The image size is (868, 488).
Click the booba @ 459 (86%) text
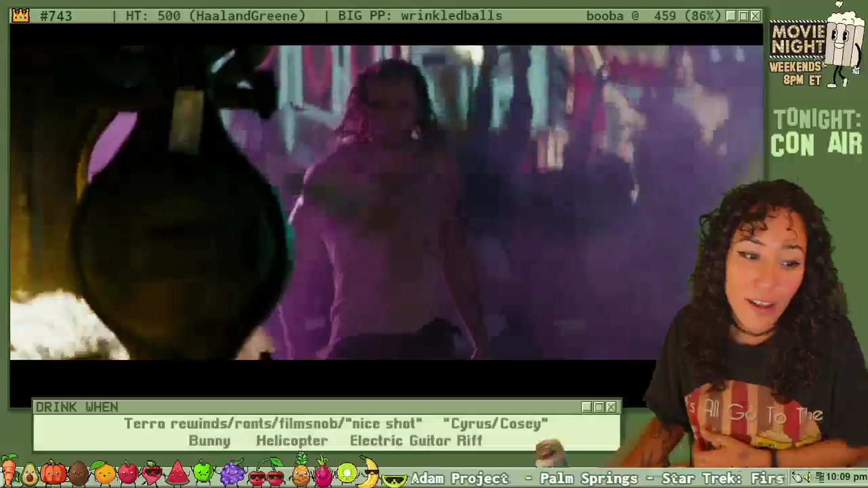pos(653,16)
